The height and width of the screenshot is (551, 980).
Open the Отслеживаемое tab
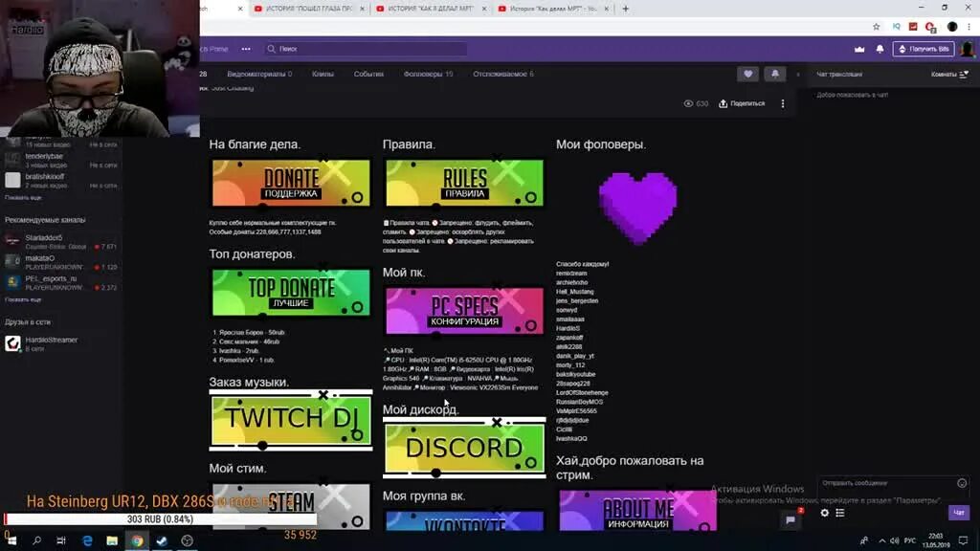(x=503, y=74)
